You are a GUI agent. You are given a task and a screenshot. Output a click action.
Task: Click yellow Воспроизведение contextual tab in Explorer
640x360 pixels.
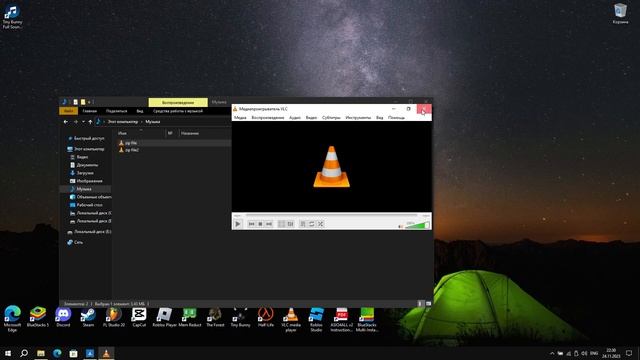tap(178, 102)
